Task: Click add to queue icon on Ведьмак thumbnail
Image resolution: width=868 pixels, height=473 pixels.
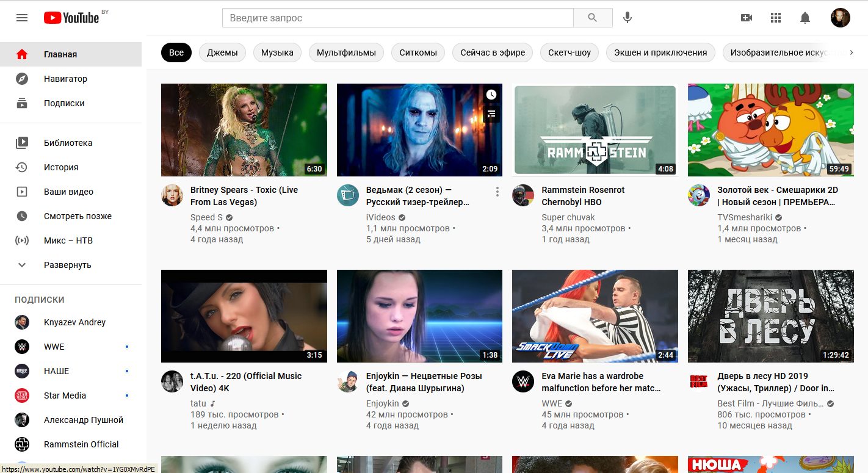Action: click(x=491, y=114)
